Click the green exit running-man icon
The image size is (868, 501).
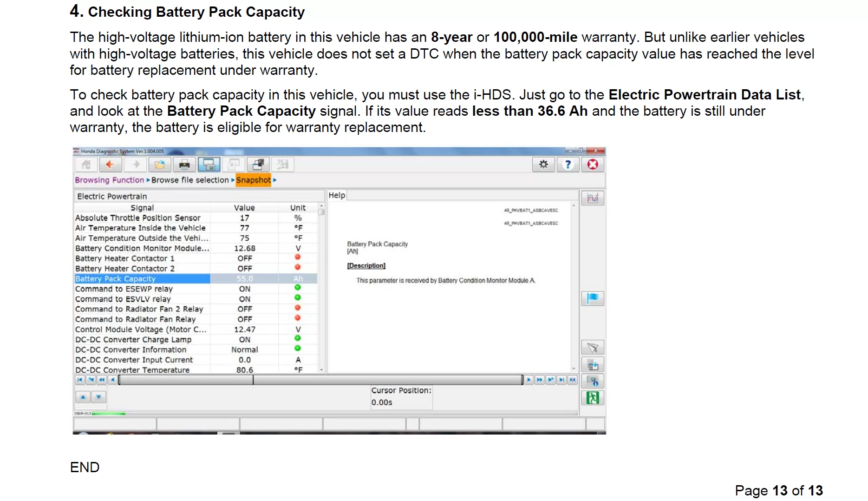(593, 398)
